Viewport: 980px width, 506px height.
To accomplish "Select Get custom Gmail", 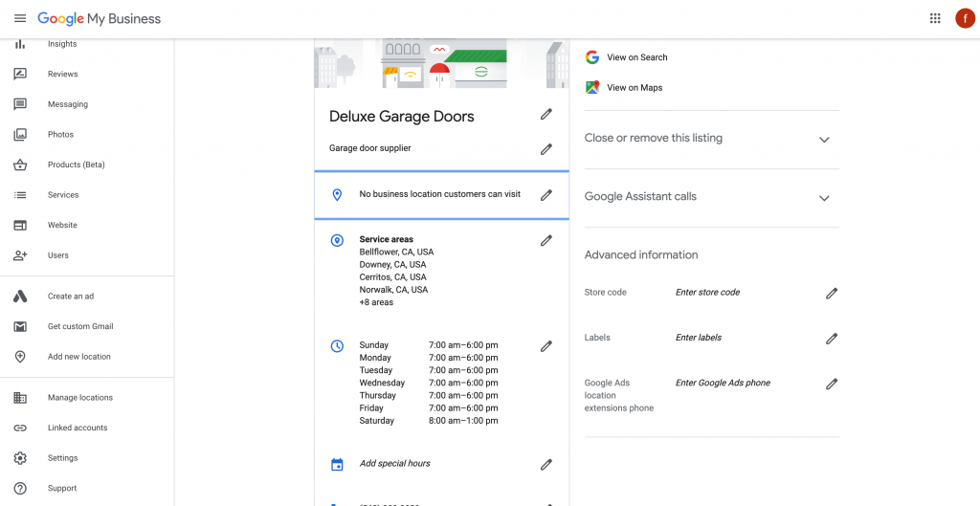I will click(x=80, y=327).
